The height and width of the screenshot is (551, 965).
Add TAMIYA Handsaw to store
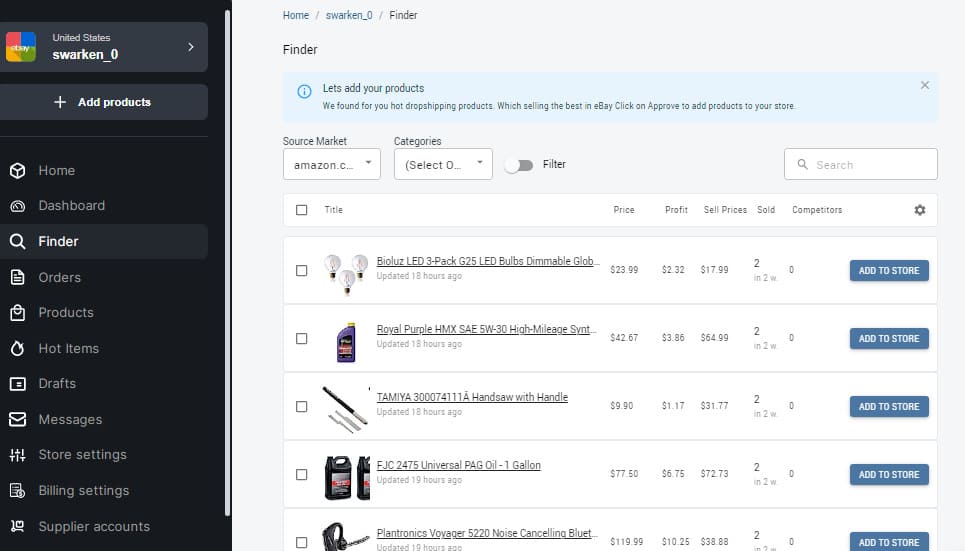pos(889,406)
